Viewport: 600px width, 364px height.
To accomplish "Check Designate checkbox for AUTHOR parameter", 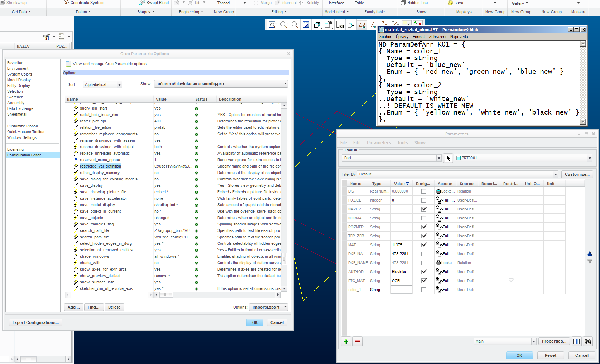I will tap(424, 272).
